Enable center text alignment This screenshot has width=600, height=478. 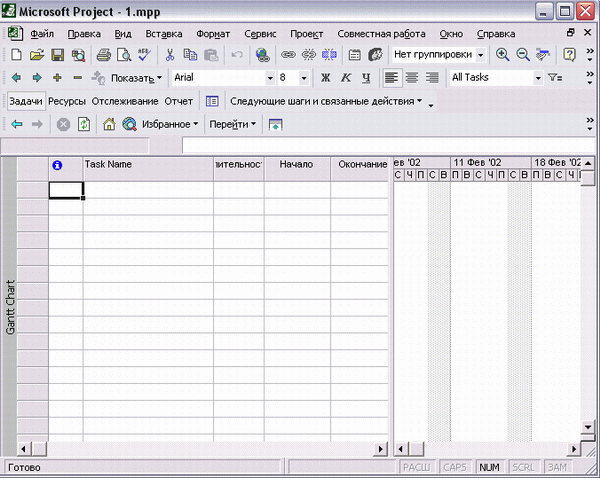(x=412, y=78)
